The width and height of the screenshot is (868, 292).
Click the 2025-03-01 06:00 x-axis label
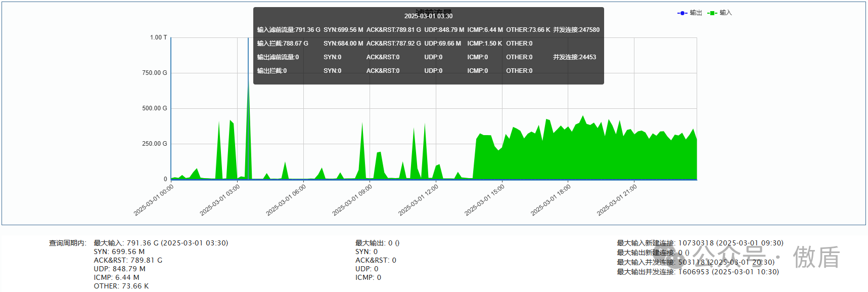point(287,200)
